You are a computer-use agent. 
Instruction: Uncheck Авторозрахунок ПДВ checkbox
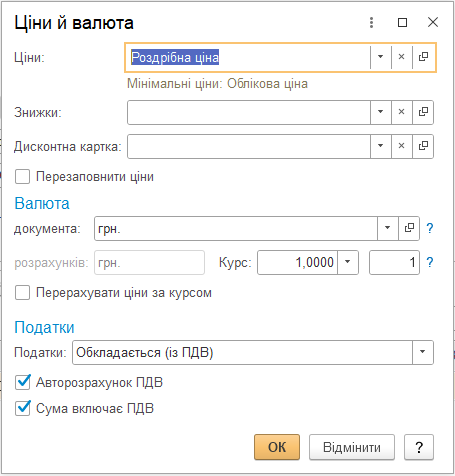pos(23,382)
